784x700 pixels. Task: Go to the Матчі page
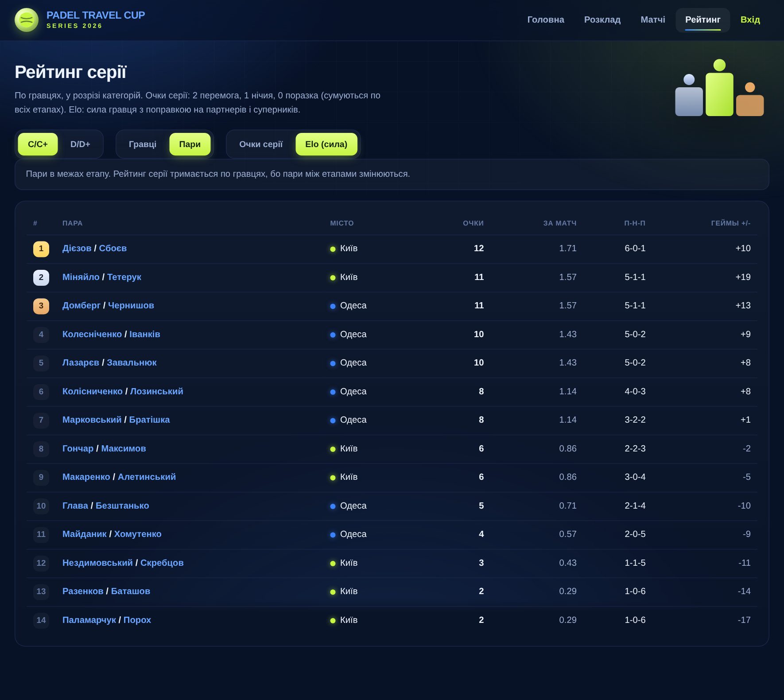click(x=653, y=20)
